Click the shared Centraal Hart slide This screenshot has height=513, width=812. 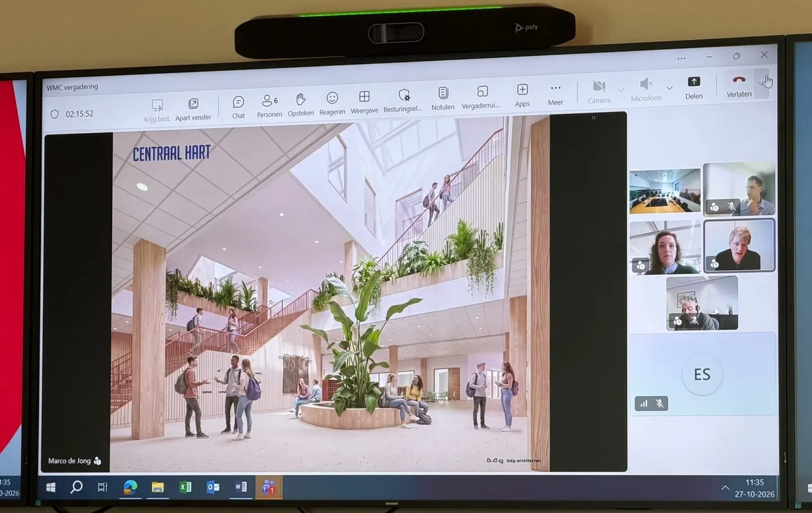[x=330, y=293]
